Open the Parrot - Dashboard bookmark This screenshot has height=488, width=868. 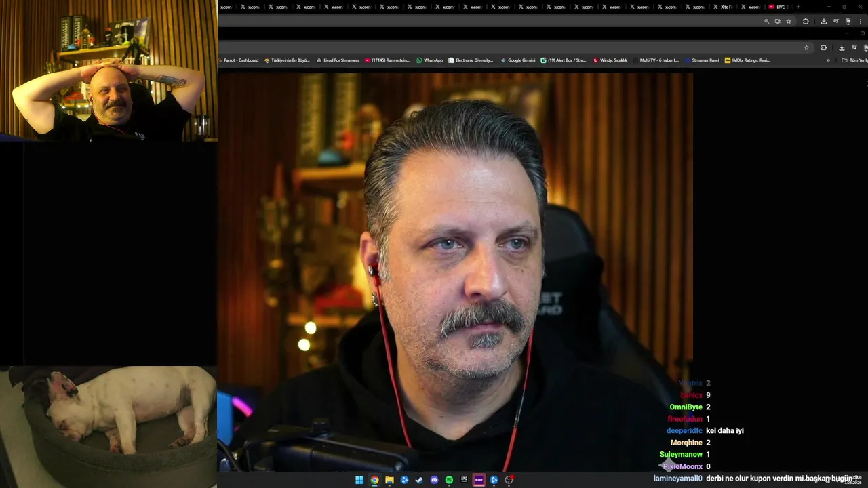tap(240, 60)
